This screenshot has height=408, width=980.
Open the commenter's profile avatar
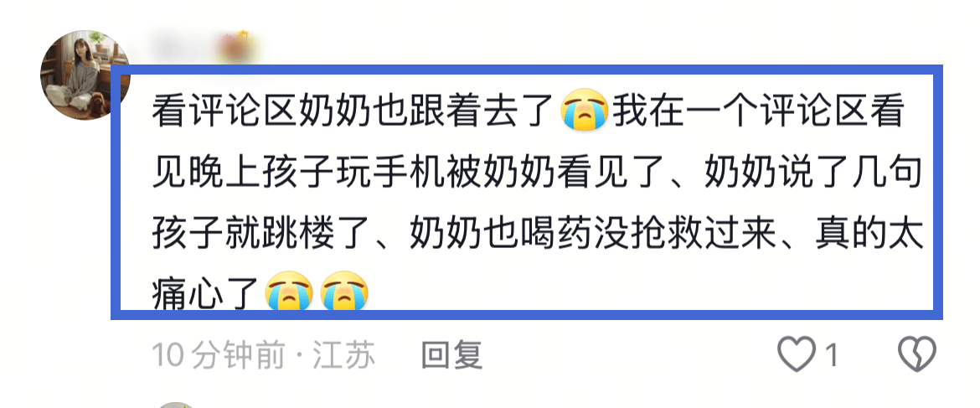85,75
